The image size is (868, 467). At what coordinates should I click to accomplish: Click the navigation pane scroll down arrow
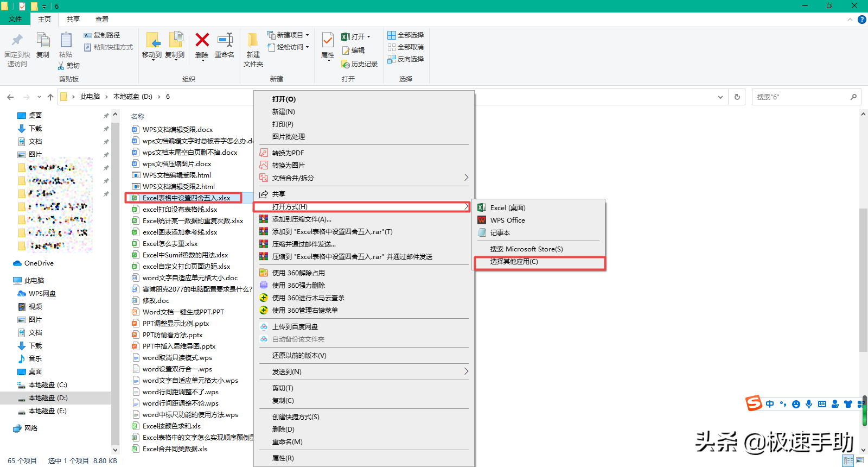115,450
